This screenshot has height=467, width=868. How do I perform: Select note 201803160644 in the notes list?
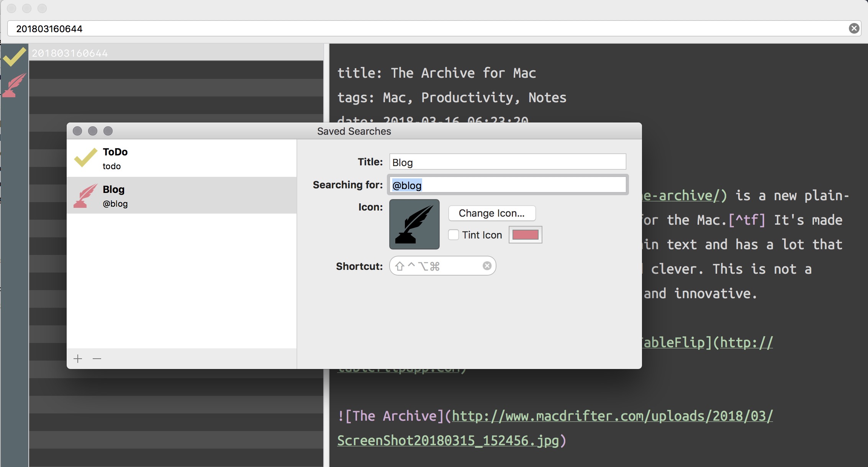(x=176, y=53)
